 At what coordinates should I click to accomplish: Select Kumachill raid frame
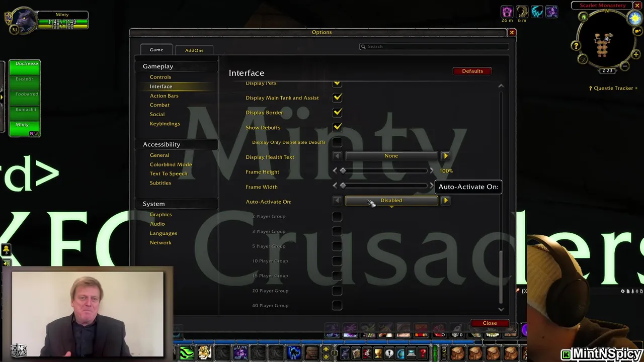(24, 114)
